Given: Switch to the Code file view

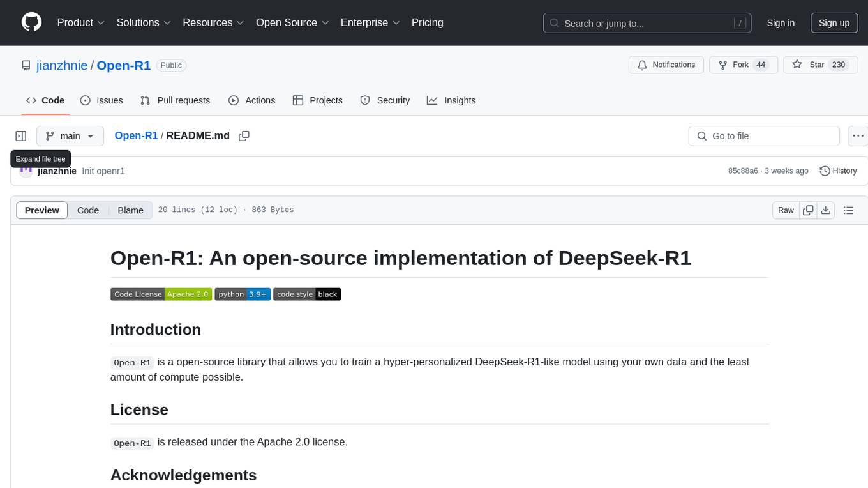Looking at the screenshot, I should pos(88,210).
